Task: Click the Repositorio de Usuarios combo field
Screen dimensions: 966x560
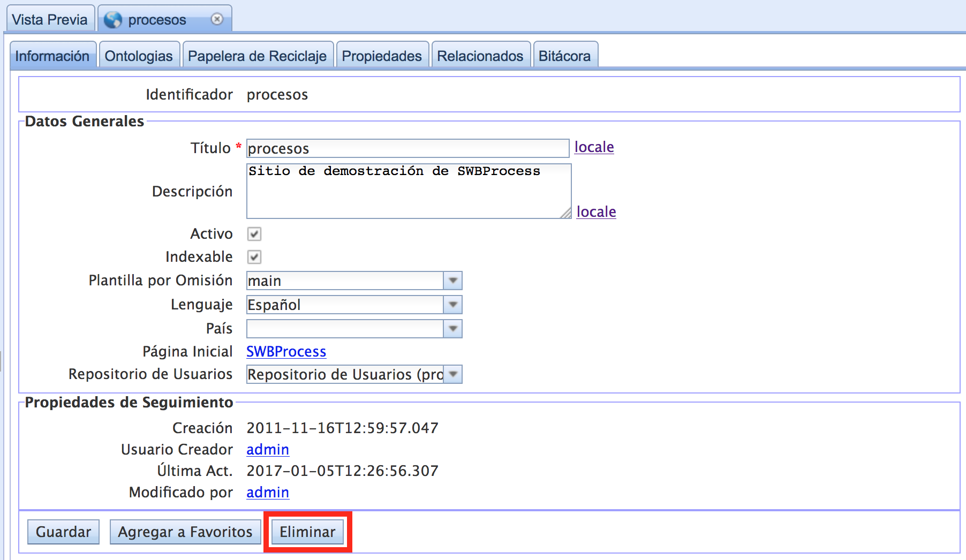Action: (x=345, y=374)
